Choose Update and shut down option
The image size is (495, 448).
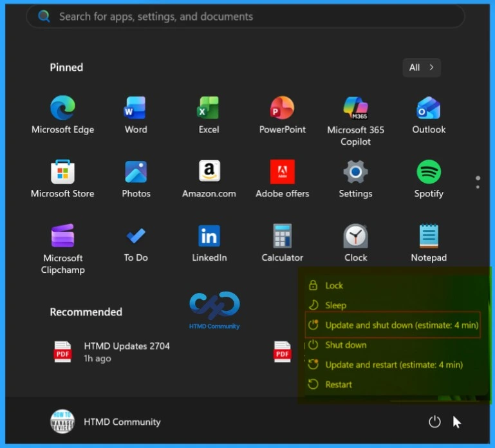393,325
